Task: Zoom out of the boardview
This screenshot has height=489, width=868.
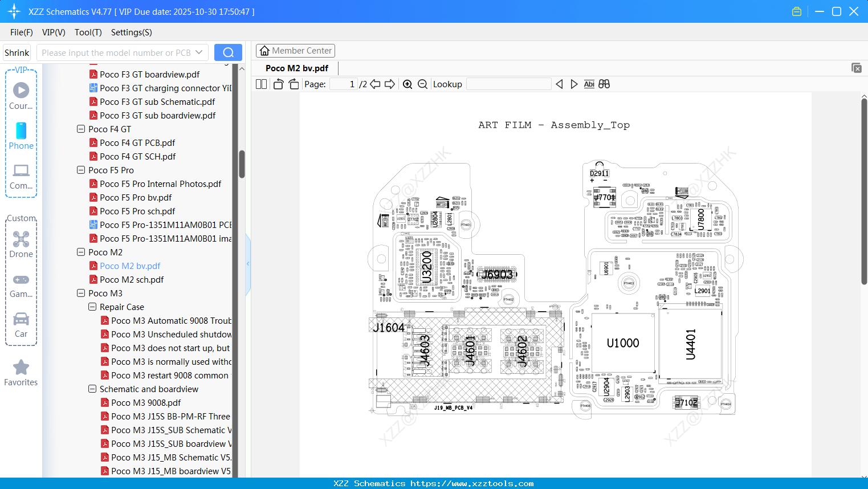Action: click(x=422, y=84)
